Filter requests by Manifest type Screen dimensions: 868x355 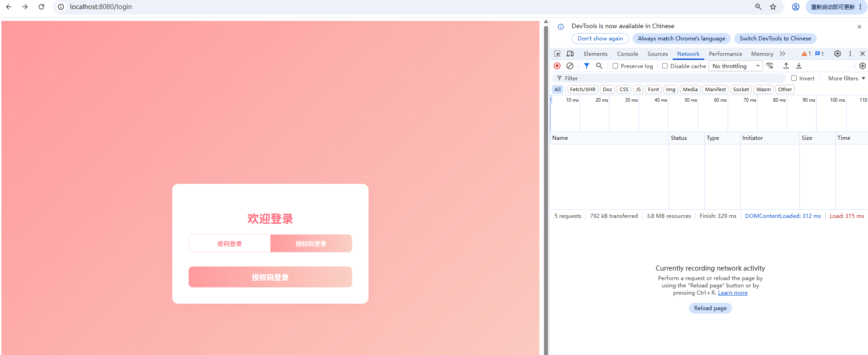(715, 89)
